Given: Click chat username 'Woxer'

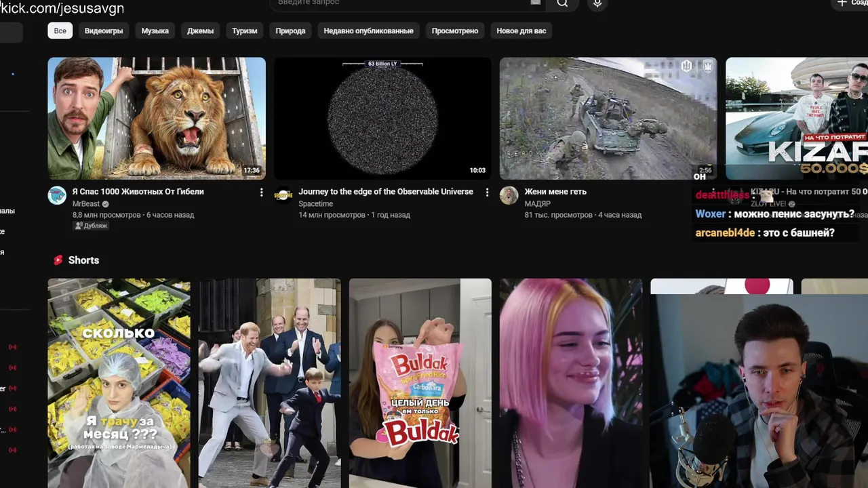Looking at the screenshot, I should point(710,213).
